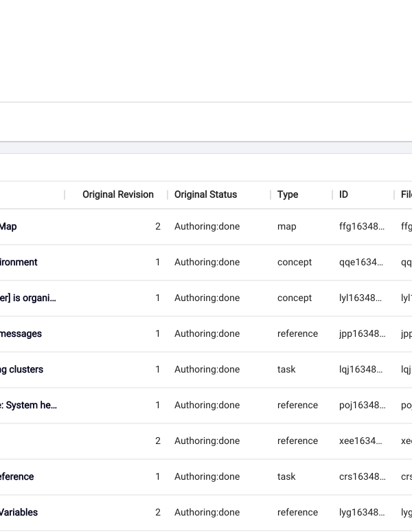
Task: Select the 'Map' title cell
Action: 8,226
